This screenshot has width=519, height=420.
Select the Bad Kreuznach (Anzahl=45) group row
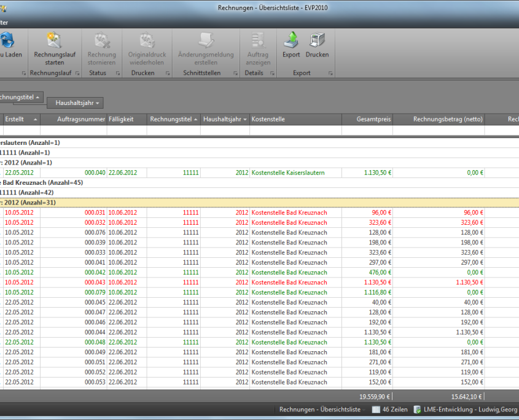[x=259, y=183]
